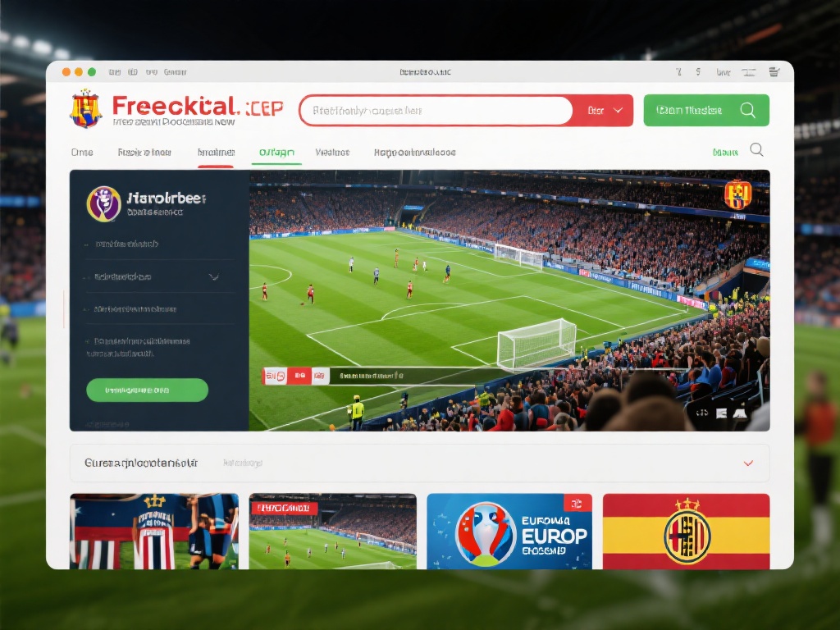Click the purple circular avatar in sidebar
Screen dimensions: 840x630
pos(103,204)
